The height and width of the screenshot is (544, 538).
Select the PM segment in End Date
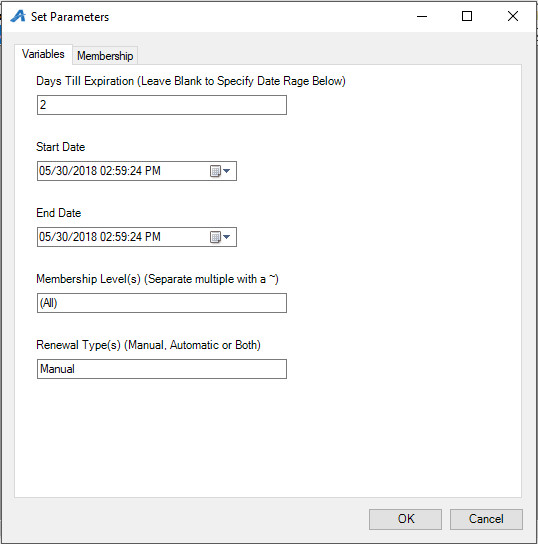[x=153, y=237]
